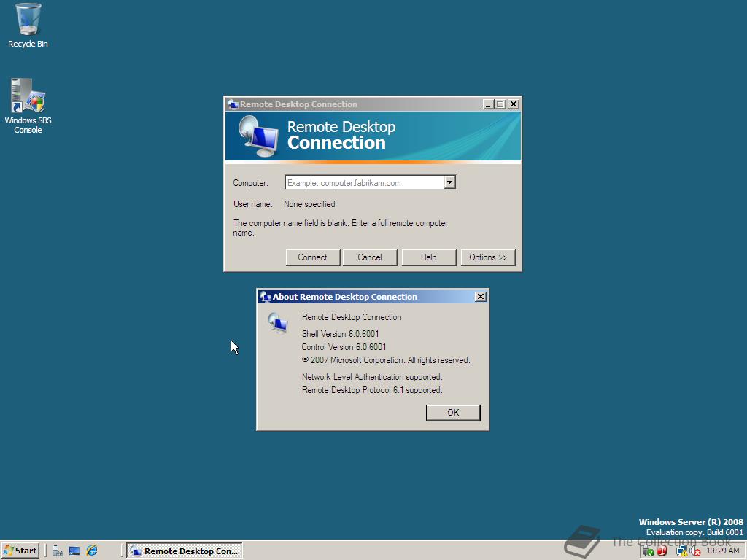Select the Remote Desktop Con... taskbar button
Image resolution: width=747 pixels, height=560 pixels.
coord(185,551)
